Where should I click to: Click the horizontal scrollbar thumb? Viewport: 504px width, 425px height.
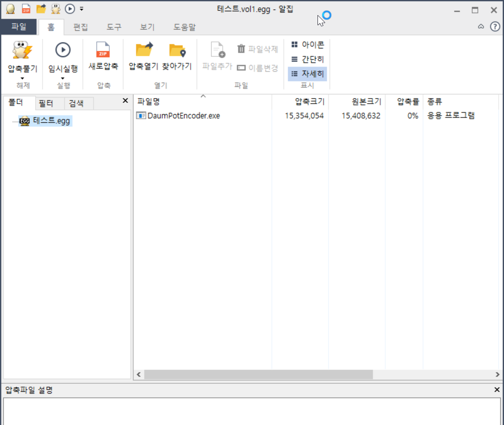point(258,375)
